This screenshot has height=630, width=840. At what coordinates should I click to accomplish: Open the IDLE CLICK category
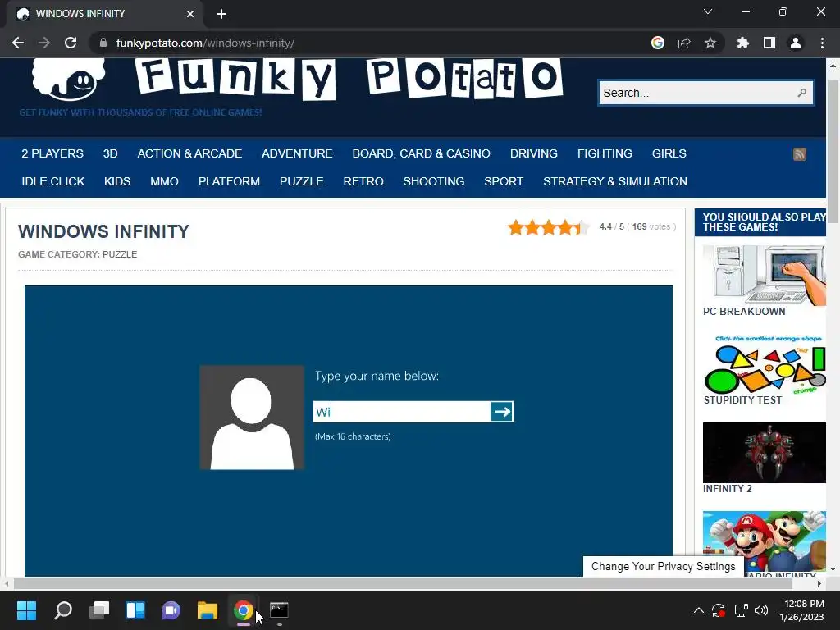pos(53,181)
